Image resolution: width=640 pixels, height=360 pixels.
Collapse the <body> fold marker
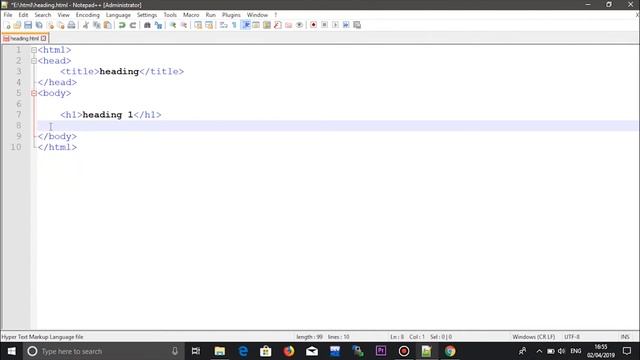[x=34, y=93]
